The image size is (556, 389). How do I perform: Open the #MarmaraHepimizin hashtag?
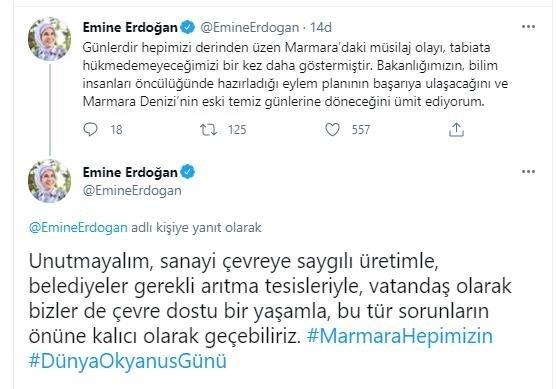[x=400, y=336]
